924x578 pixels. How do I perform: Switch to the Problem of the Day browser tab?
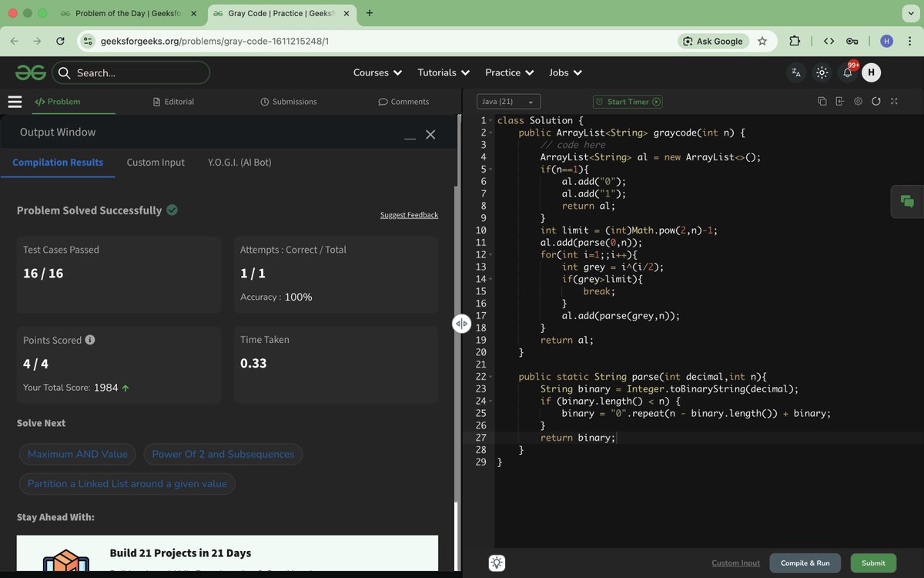[x=127, y=14]
